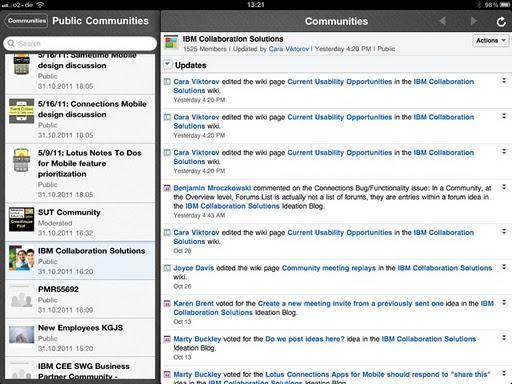Select IBM Collaboration Solutions in list
The width and height of the screenshot is (512, 384).
coord(80,261)
